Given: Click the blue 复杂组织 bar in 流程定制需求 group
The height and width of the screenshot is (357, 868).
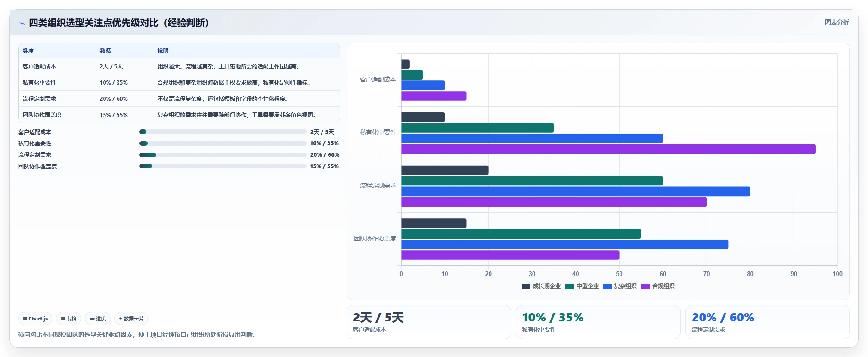Looking at the screenshot, I should (576, 191).
